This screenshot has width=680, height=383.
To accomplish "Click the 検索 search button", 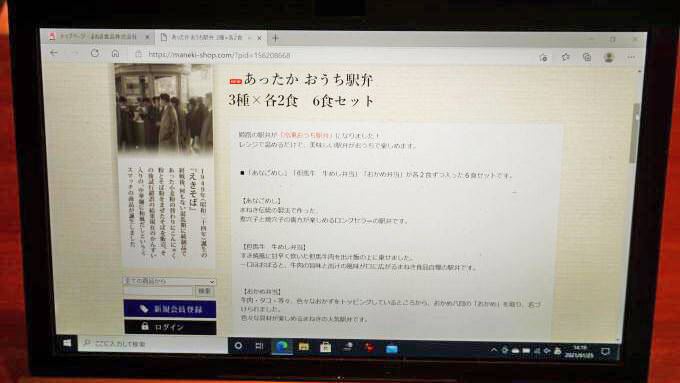I will (x=204, y=291).
